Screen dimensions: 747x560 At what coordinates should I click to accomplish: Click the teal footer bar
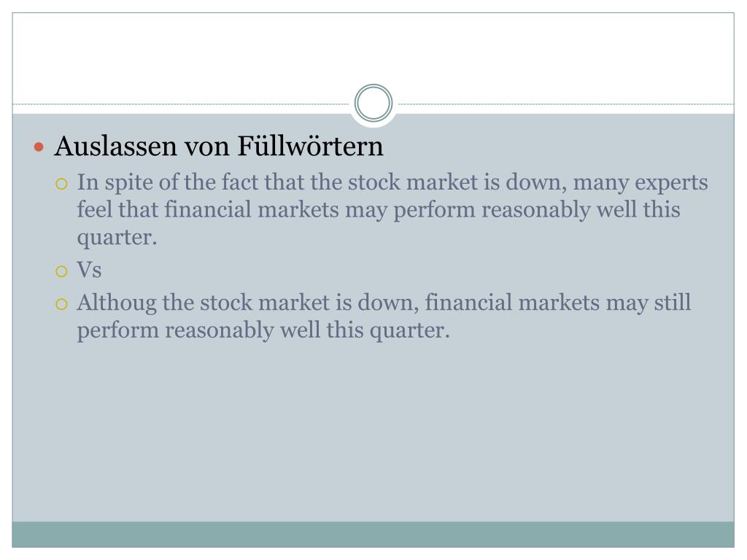pyautogui.click(x=373, y=534)
